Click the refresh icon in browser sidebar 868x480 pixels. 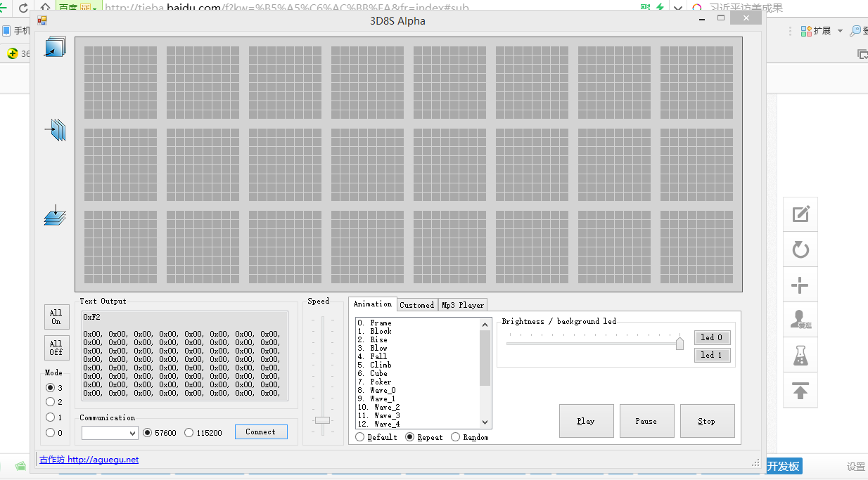click(800, 249)
